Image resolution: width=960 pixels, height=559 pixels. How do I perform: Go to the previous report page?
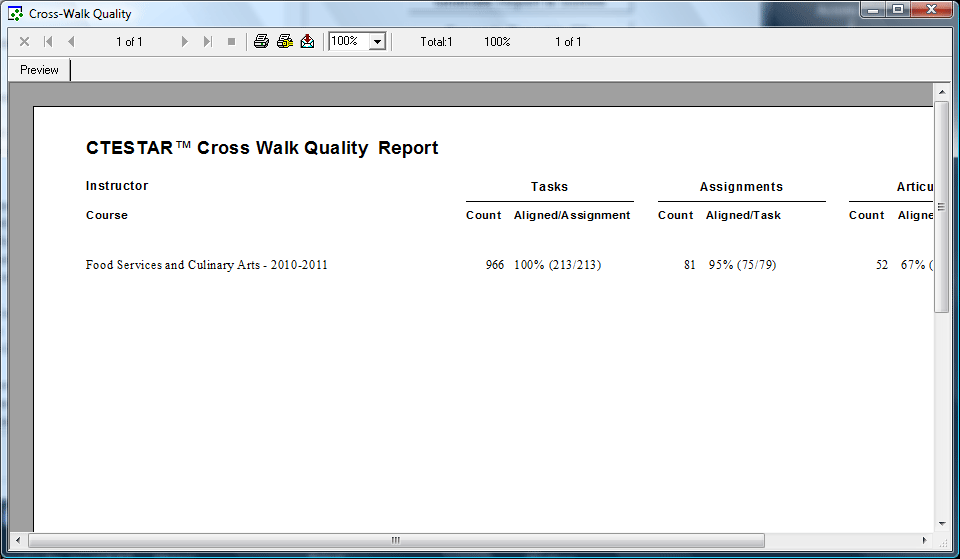70,42
